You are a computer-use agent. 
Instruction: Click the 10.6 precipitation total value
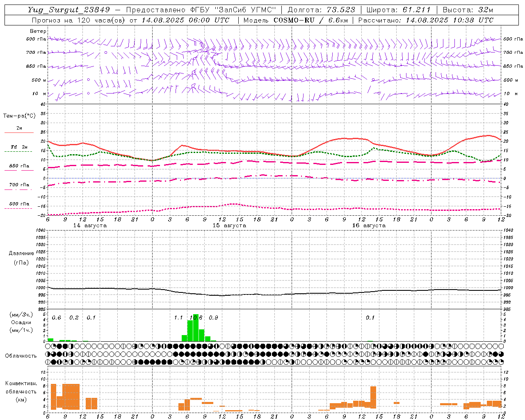click(196, 318)
